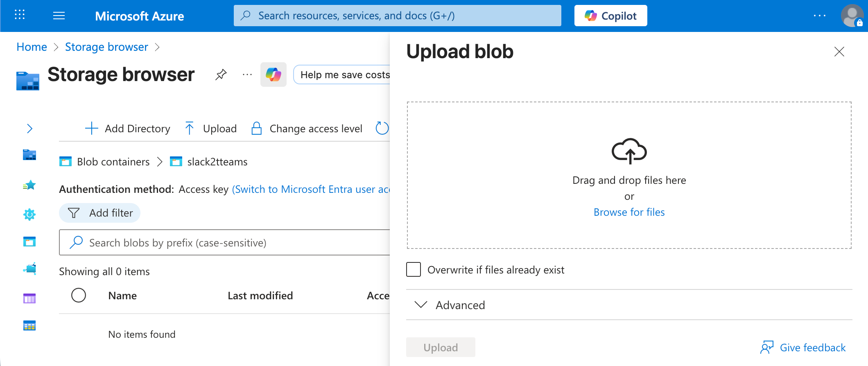
Task: Open the blob containers sidebar icon
Action: point(29,242)
